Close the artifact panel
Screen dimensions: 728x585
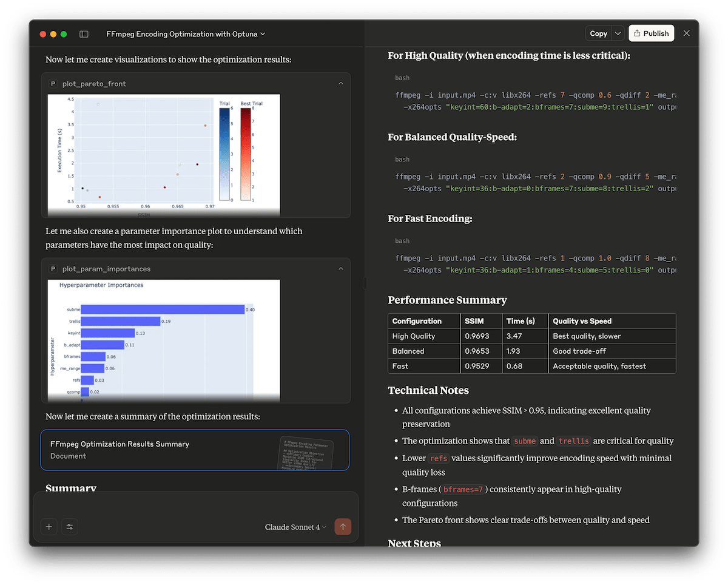tap(686, 33)
